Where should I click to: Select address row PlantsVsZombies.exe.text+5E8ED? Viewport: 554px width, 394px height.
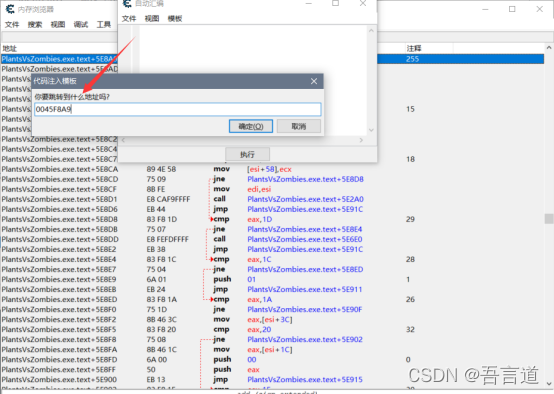59,299
